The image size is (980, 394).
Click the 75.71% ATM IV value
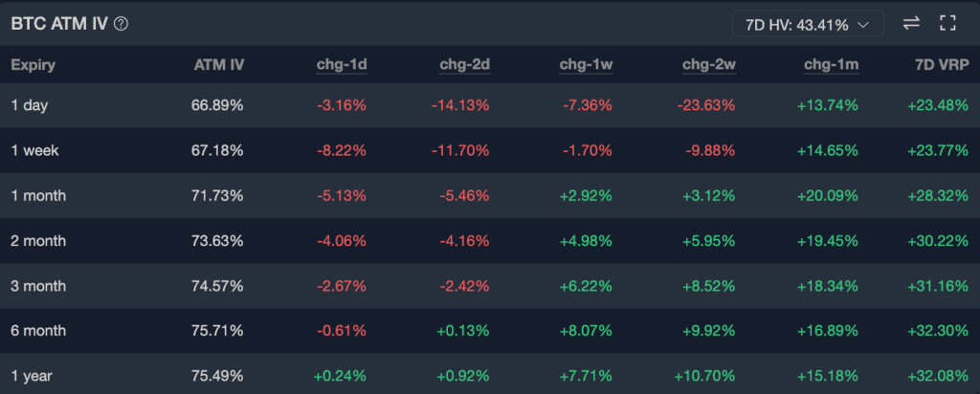pyautogui.click(x=217, y=331)
